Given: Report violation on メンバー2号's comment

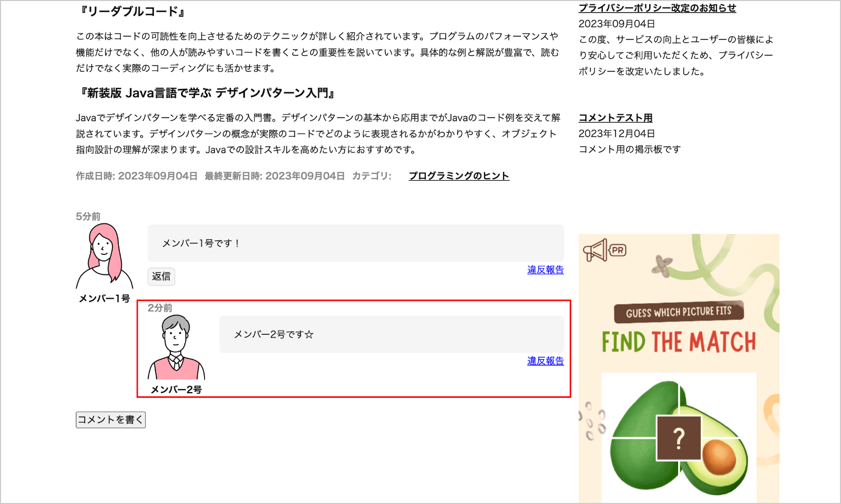Looking at the screenshot, I should click(546, 361).
